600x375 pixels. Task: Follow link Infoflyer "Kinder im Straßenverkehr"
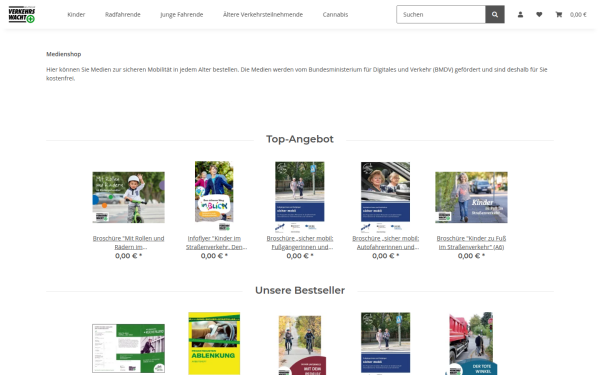tap(216, 243)
